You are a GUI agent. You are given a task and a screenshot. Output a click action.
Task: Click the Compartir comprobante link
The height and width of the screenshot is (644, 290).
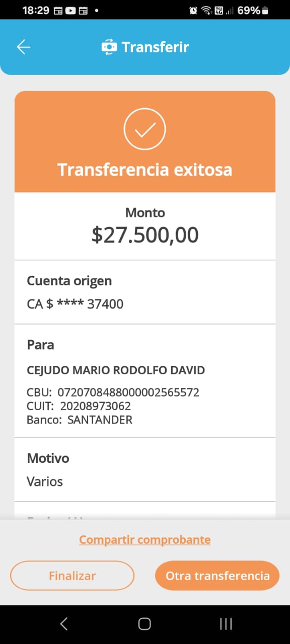click(145, 540)
